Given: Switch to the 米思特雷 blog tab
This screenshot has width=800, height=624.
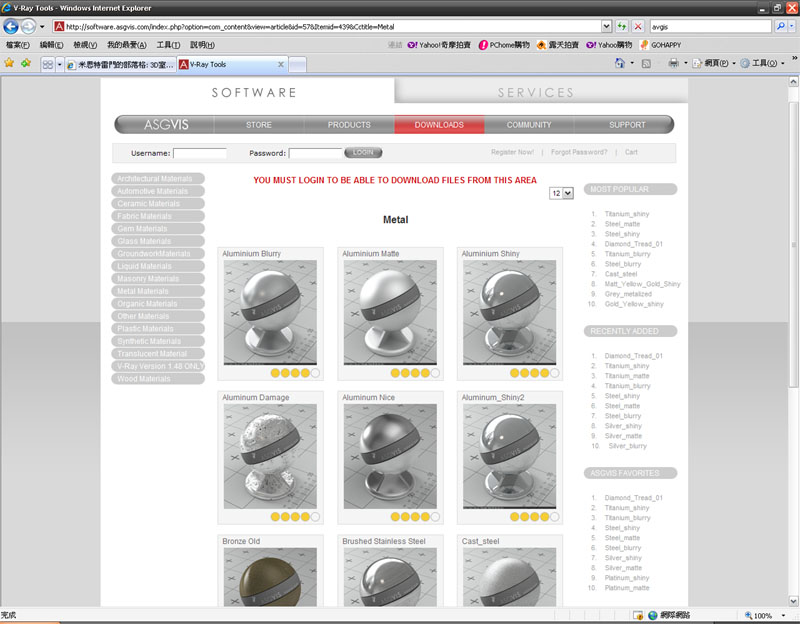Looking at the screenshot, I should (x=121, y=64).
